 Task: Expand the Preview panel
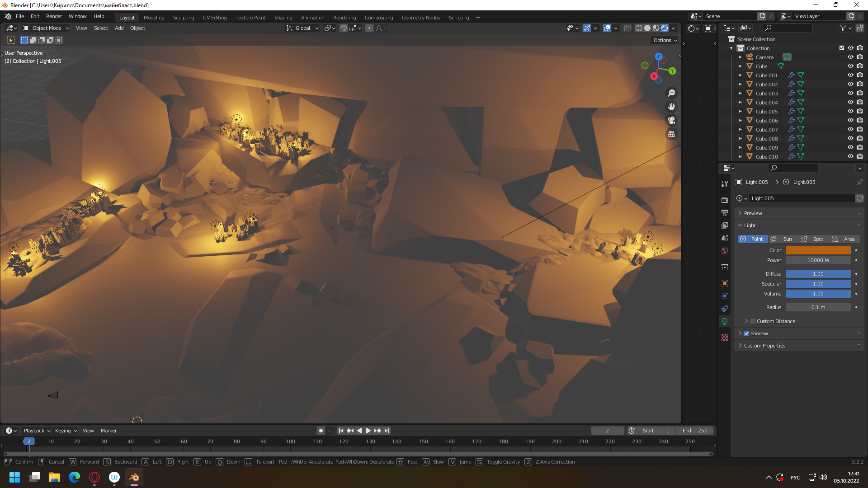click(753, 213)
